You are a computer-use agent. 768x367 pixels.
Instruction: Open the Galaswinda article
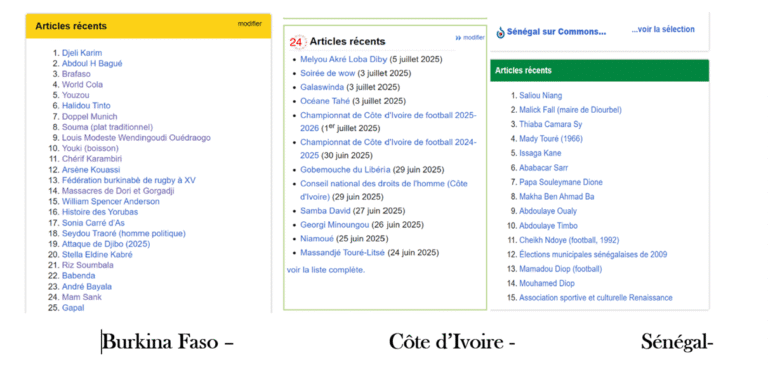322,87
